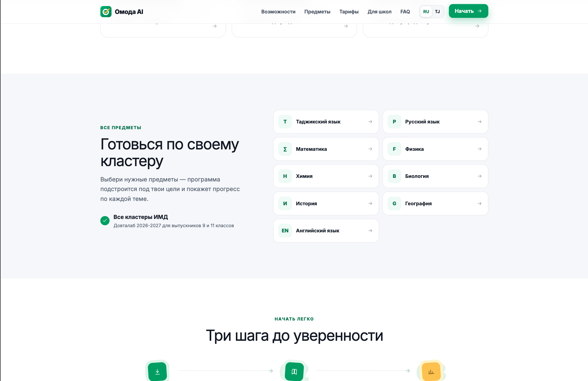This screenshot has height=381, width=588.
Task: Open the Биология subject label
Action: coord(417,176)
